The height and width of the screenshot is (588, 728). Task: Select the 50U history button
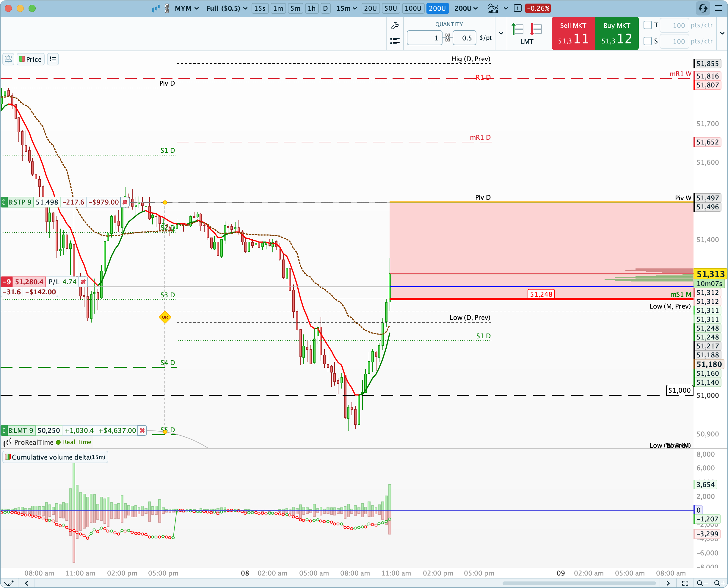click(390, 8)
